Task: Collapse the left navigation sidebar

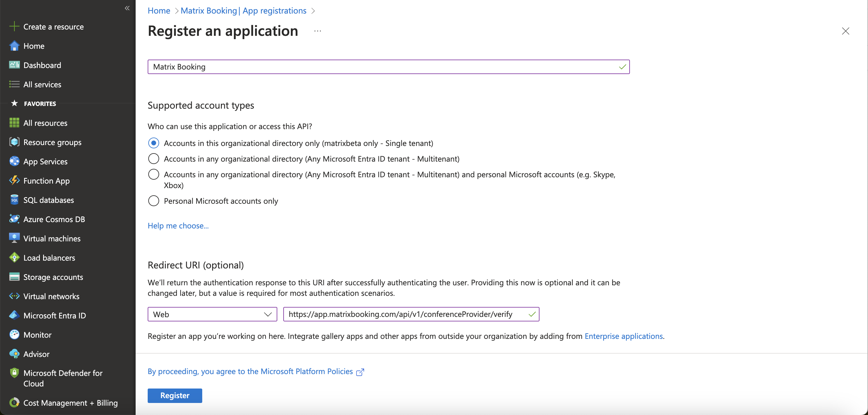Action: tap(127, 8)
